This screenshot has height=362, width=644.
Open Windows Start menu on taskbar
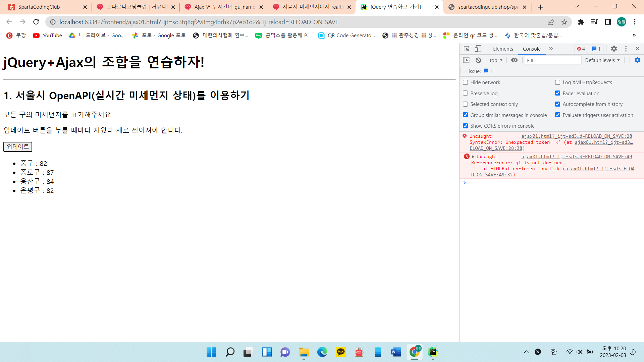[211, 352]
